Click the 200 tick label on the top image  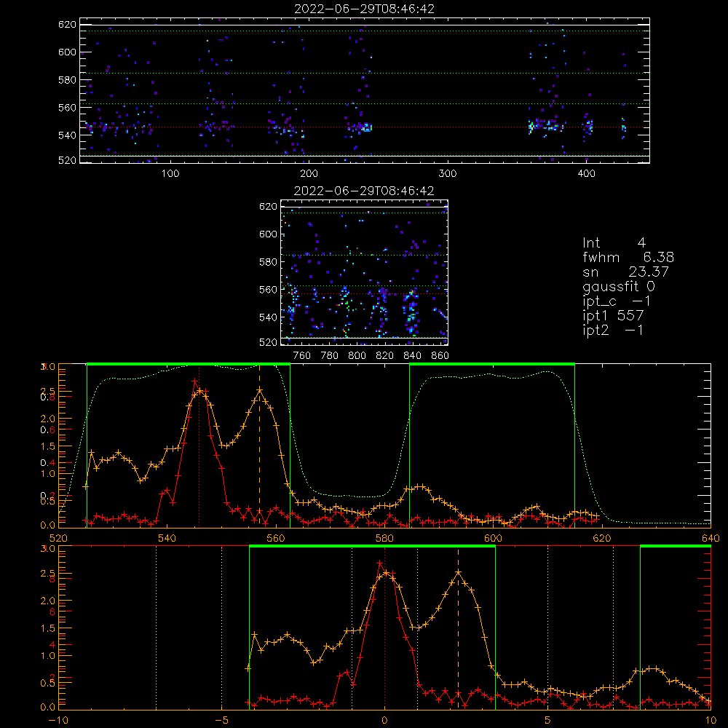point(309,174)
